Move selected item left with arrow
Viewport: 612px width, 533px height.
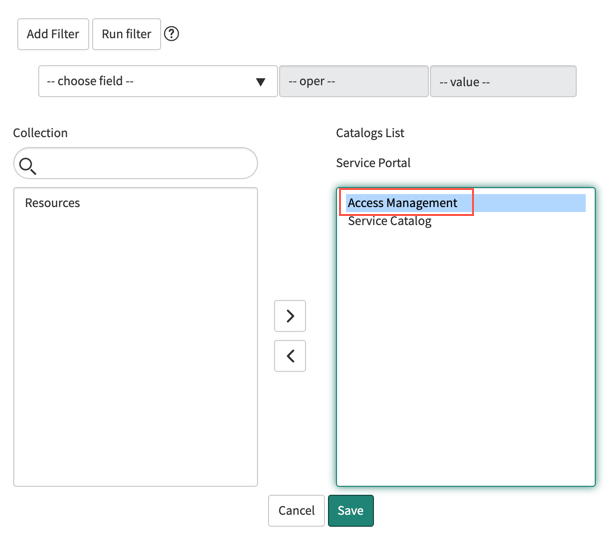(x=290, y=356)
